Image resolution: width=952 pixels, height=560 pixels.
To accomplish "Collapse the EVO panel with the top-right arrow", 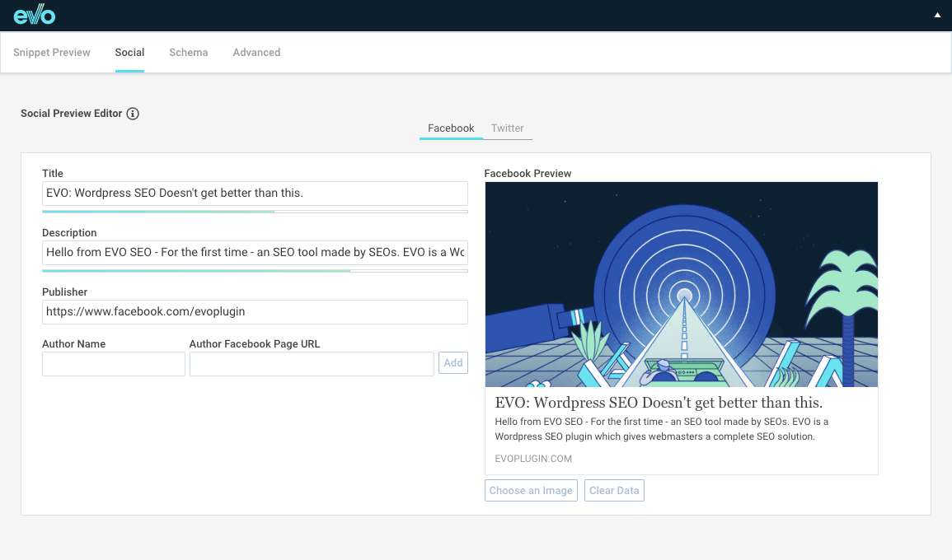I will pyautogui.click(x=937, y=15).
